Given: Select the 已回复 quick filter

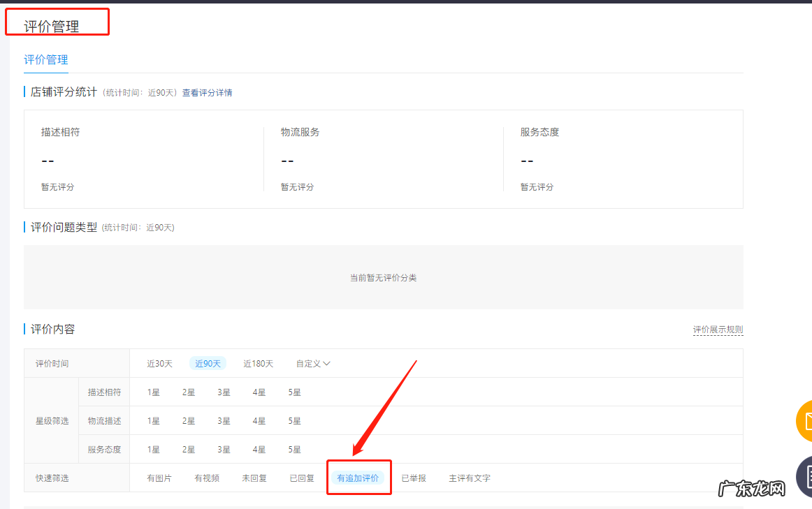Looking at the screenshot, I should [x=302, y=478].
